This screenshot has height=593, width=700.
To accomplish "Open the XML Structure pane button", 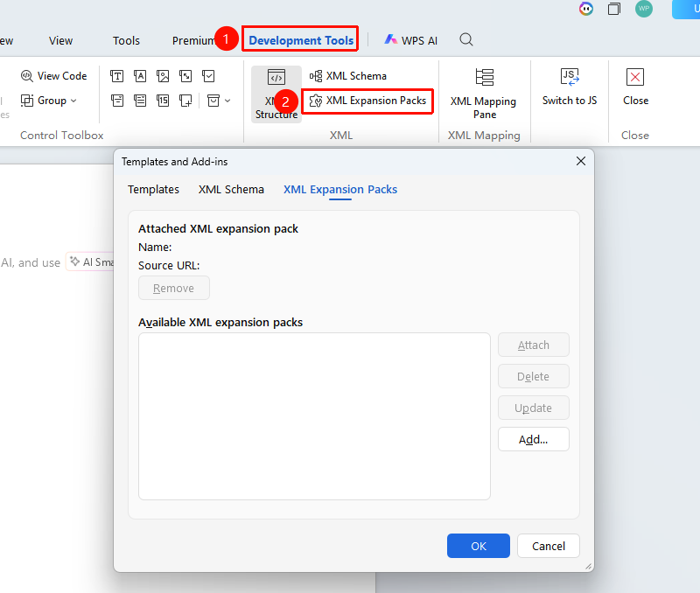I will coord(276,94).
